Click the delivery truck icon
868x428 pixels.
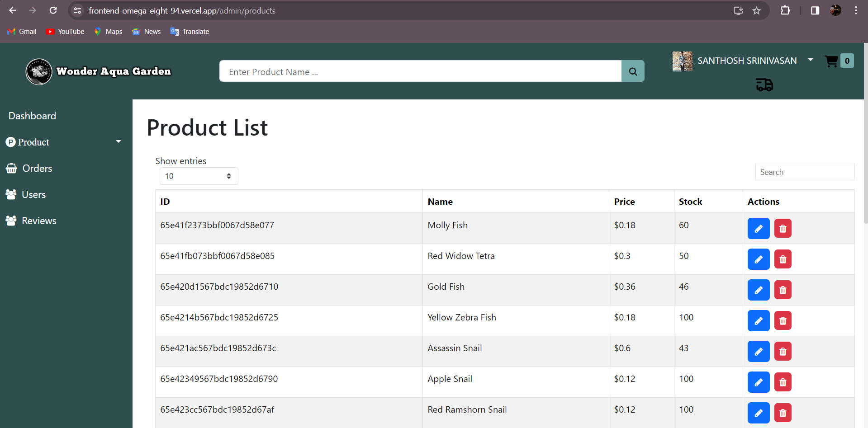(x=764, y=85)
